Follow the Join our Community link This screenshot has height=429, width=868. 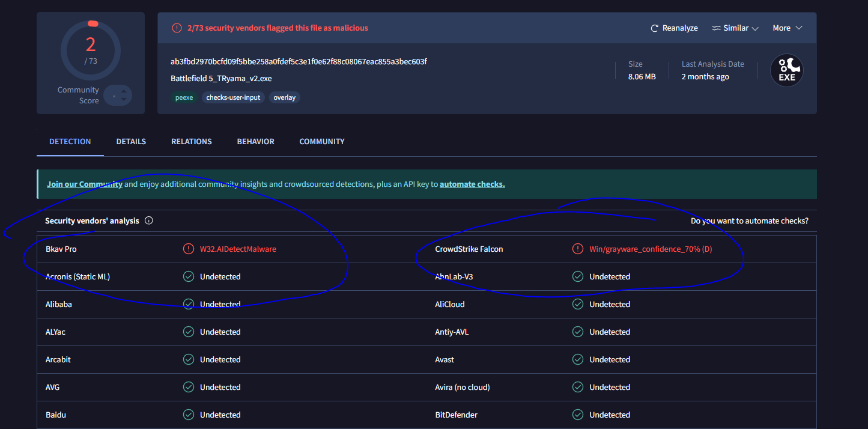click(x=85, y=184)
